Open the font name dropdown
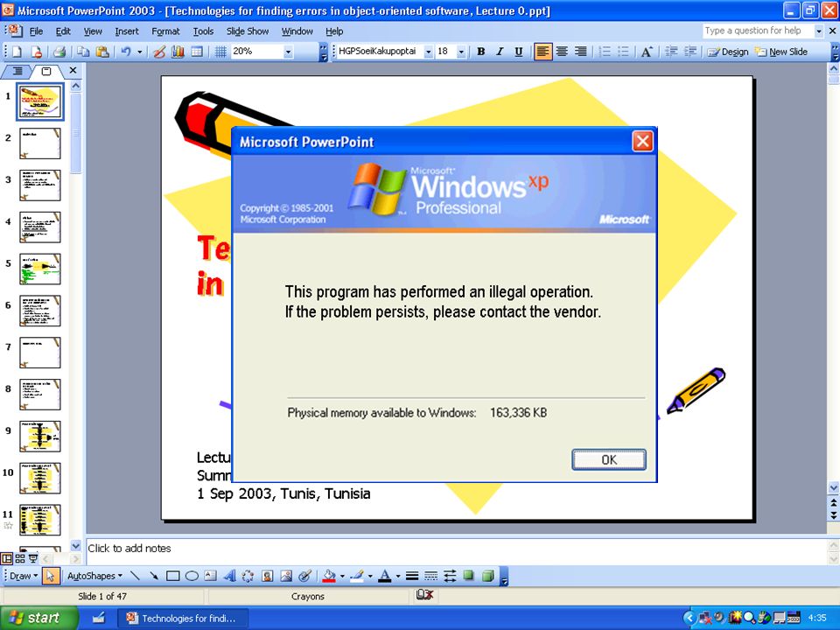Viewport: 840px width, 630px height. tap(428, 52)
